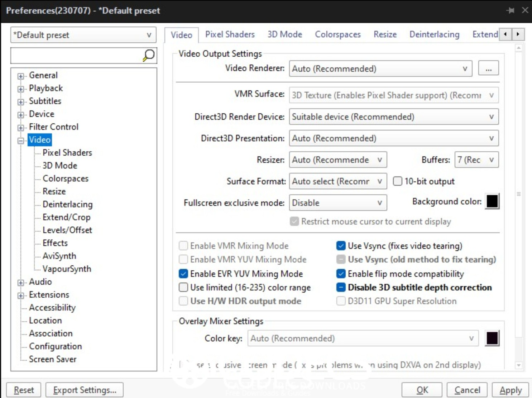532x398 pixels.
Task: Expand the Audio tree node
Action: 21,283
